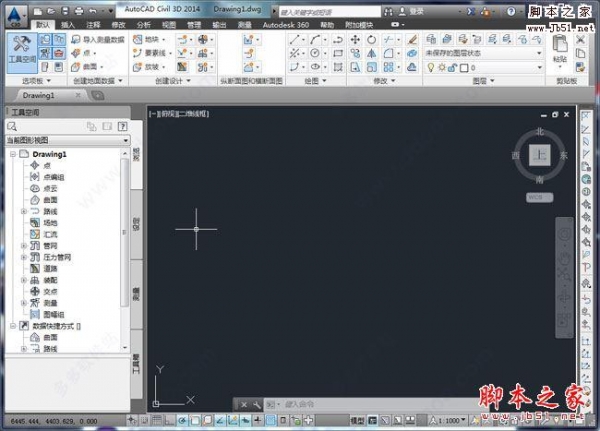Collapse the Drawing1 tree node
Image resolution: width=600 pixels, height=431 pixels.
point(13,154)
